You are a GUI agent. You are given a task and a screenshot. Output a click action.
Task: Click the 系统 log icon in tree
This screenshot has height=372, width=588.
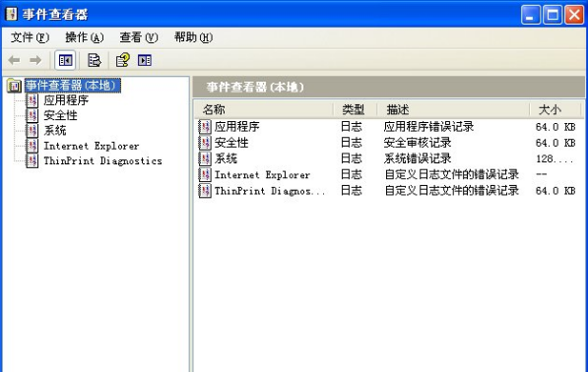pyautogui.click(x=33, y=130)
